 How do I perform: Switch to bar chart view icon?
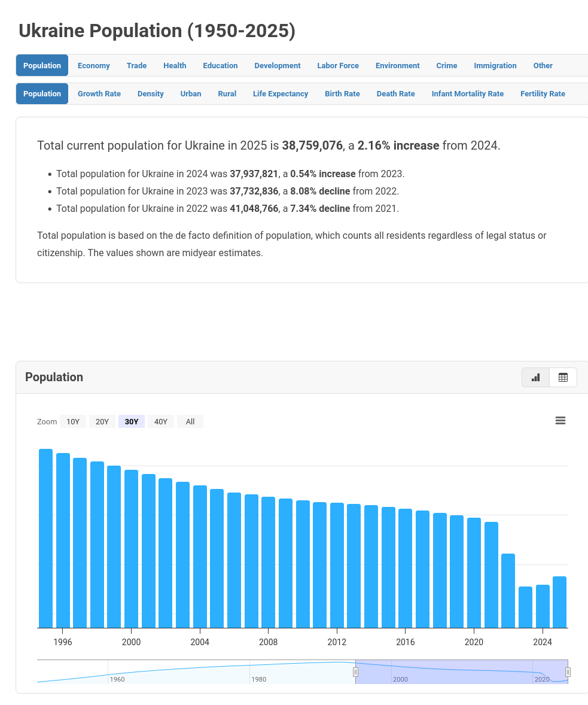pos(535,377)
